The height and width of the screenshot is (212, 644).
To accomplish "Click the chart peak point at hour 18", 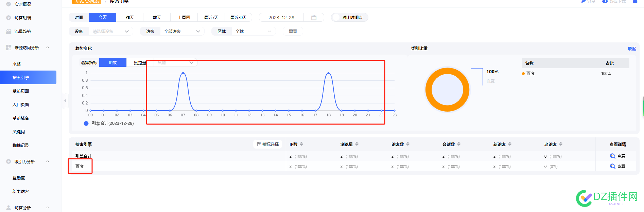I will pyautogui.click(x=328, y=73).
